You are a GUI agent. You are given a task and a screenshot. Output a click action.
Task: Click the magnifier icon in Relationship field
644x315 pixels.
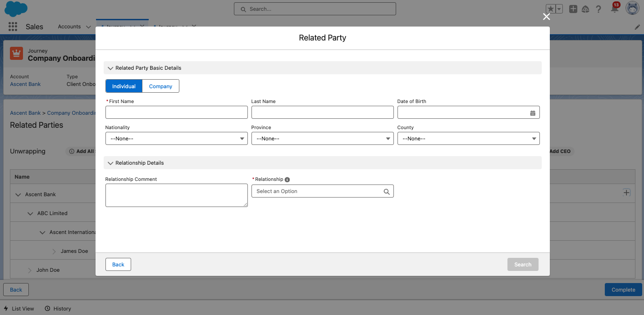pos(386,192)
